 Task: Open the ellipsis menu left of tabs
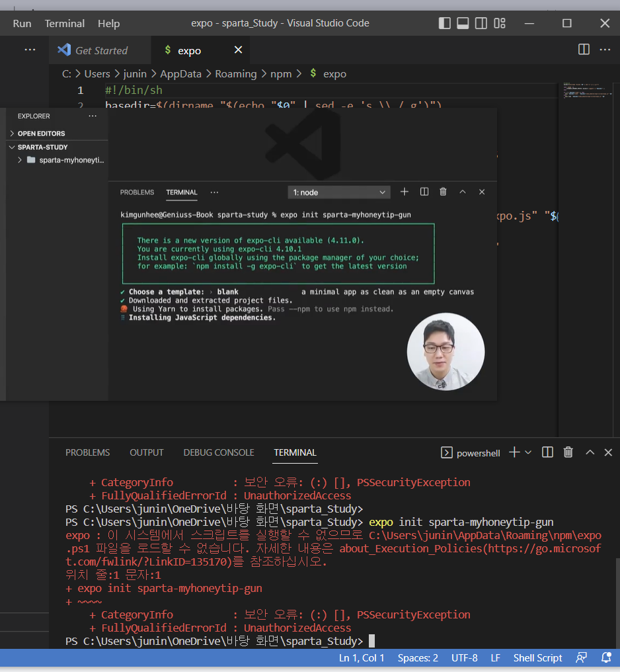(x=30, y=50)
